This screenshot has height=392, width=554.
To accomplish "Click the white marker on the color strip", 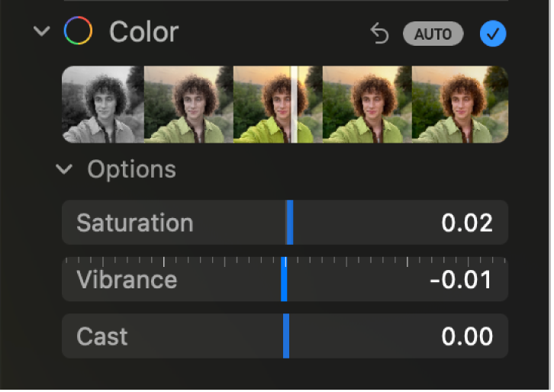I will click(292, 104).
